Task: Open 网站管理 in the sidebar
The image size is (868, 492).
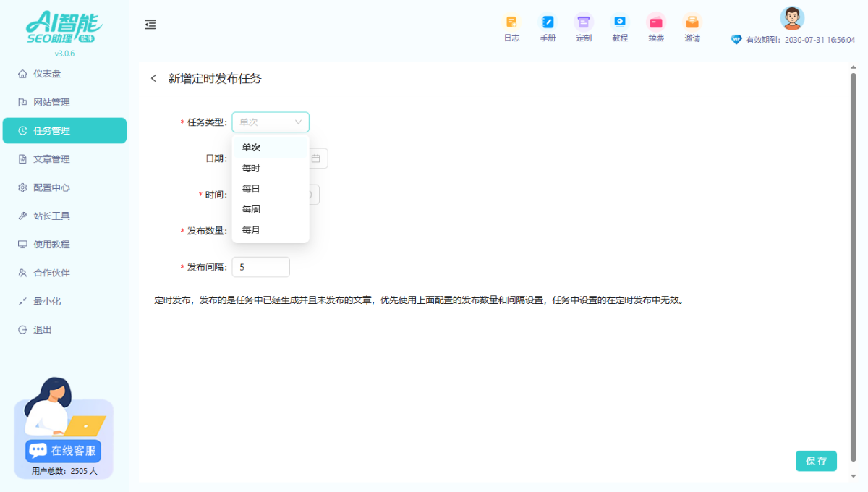Action: point(64,102)
